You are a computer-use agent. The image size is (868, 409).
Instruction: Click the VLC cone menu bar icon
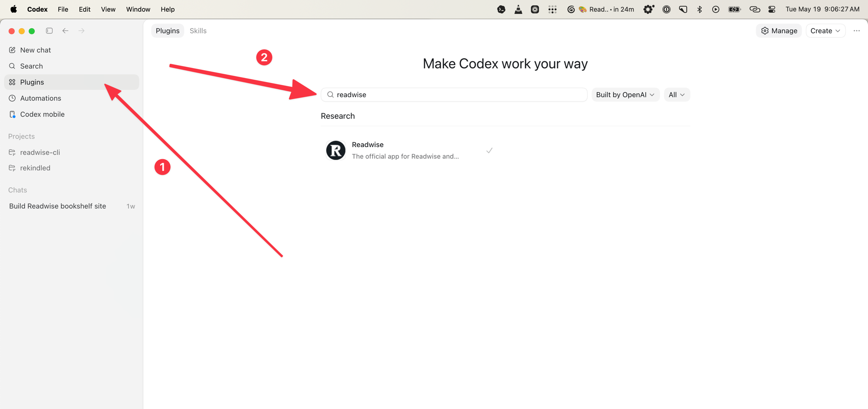coord(518,9)
